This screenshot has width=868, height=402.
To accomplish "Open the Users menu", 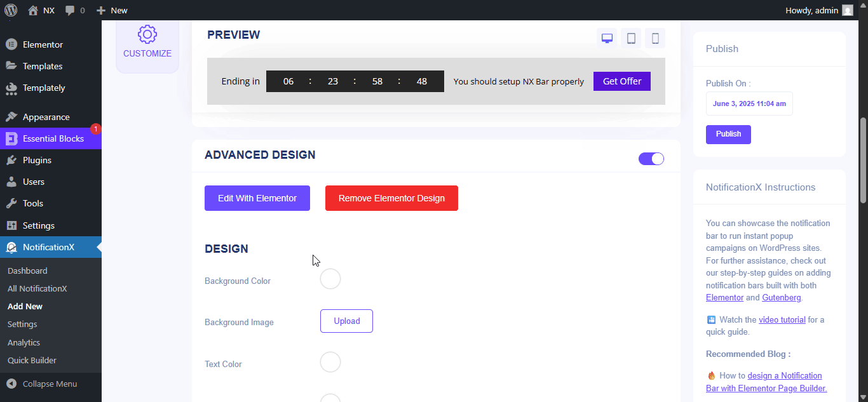I will [x=51, y=182].
